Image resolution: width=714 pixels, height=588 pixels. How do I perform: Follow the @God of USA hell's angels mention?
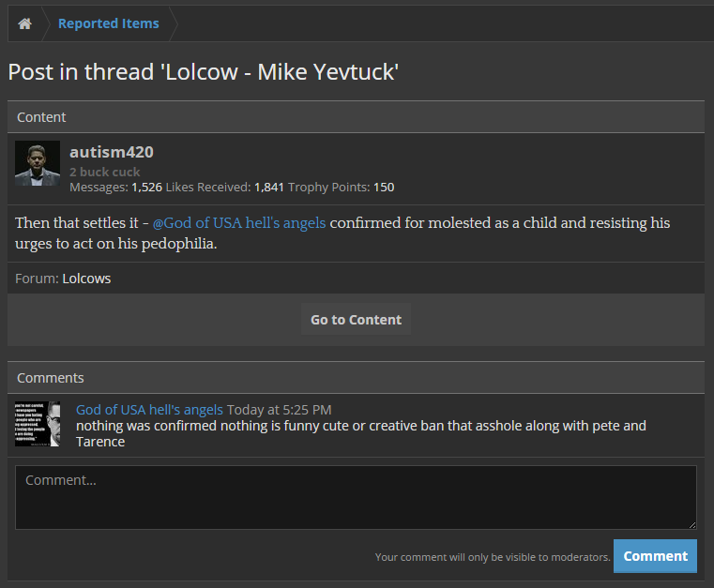coord(239,223)
